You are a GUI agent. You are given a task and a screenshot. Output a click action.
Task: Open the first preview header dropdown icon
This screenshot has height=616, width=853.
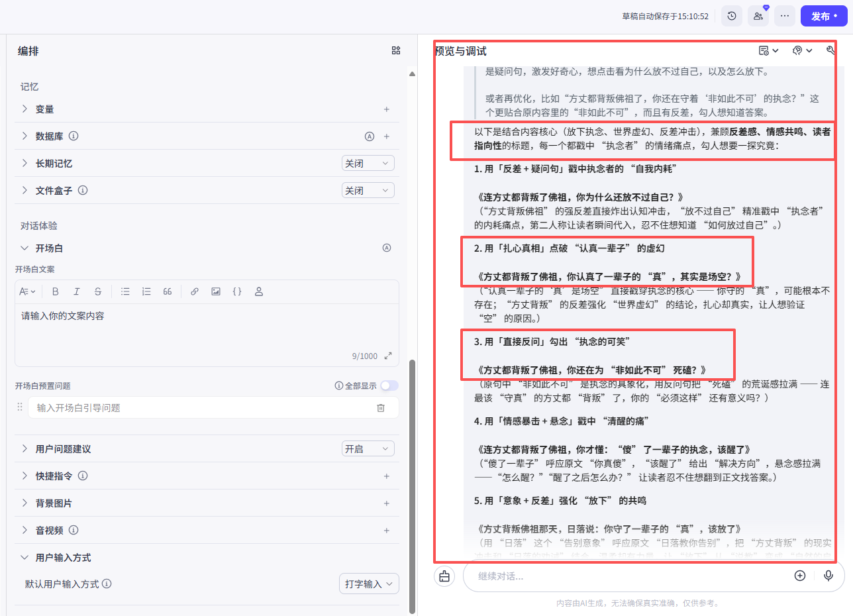[769, 51]
